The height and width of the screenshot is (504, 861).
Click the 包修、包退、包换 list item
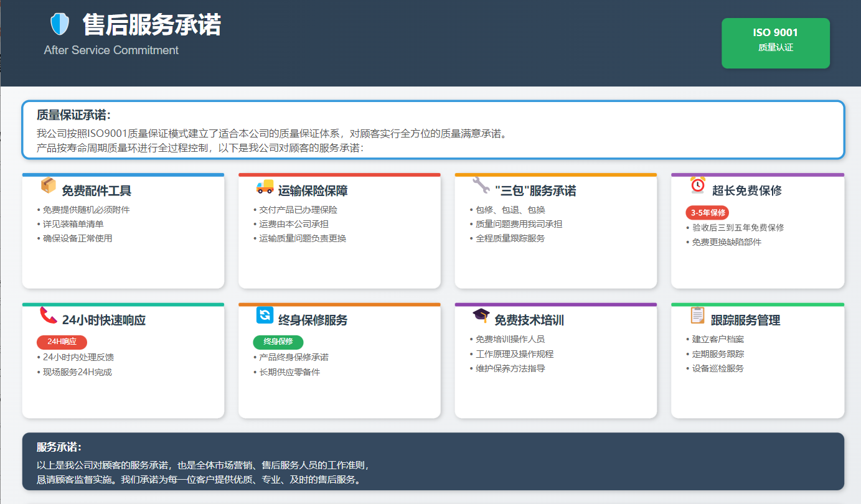pos(510,210)
